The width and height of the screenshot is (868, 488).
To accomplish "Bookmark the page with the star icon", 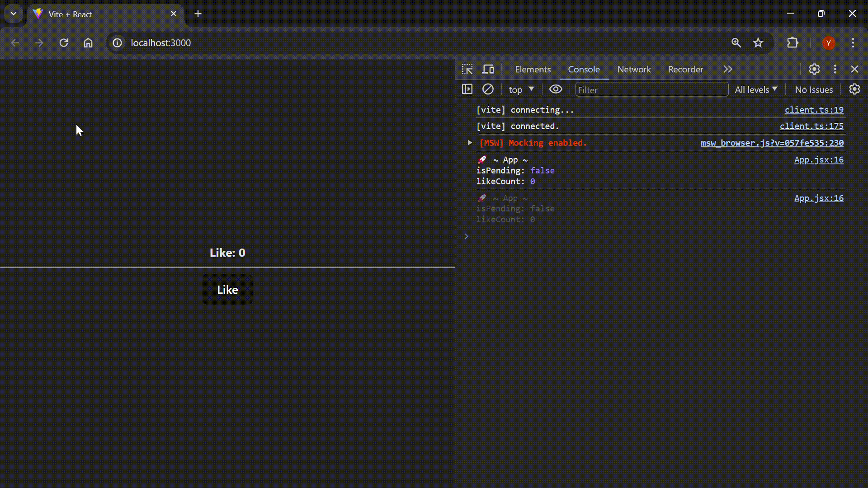I will pos(758,42).
